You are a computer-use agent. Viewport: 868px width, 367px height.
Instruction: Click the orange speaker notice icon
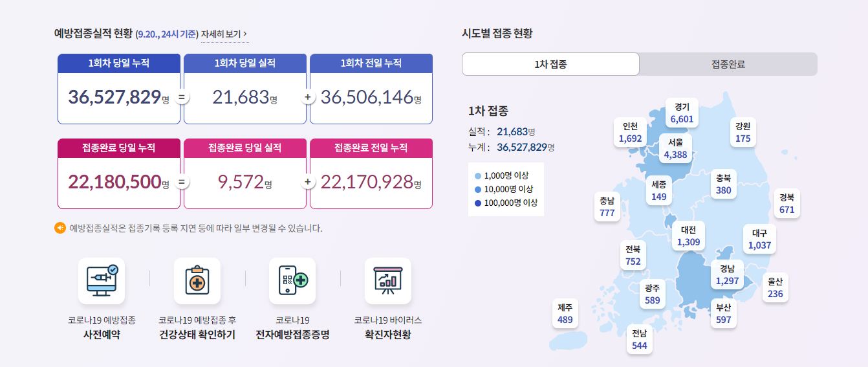coord(60,228)
